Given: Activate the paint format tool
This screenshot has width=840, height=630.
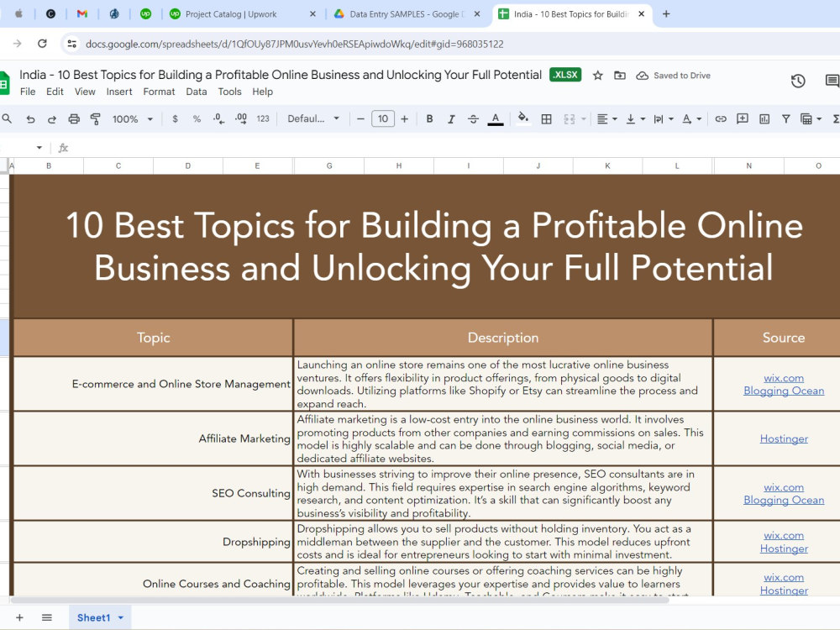Looking at the screenshot, I should 96,119.
